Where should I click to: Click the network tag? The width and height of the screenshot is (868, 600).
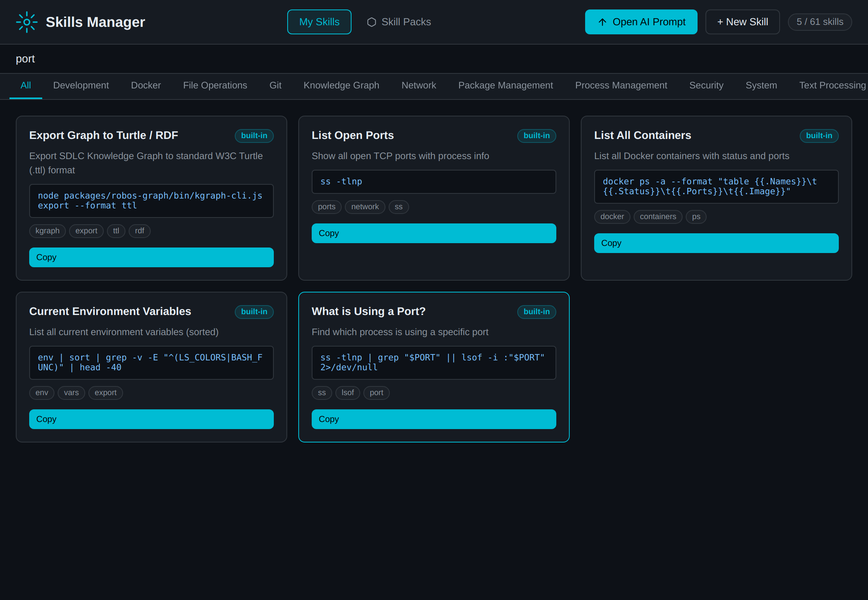(x=365, y=207)
